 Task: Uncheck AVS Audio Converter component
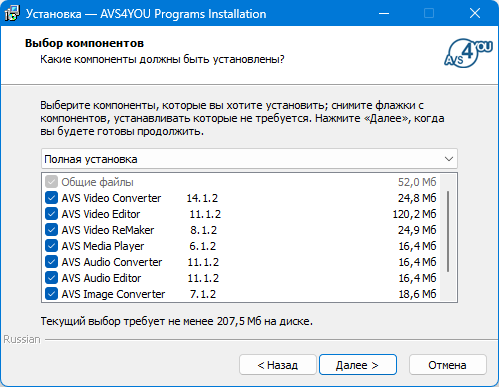pos(51,262)
